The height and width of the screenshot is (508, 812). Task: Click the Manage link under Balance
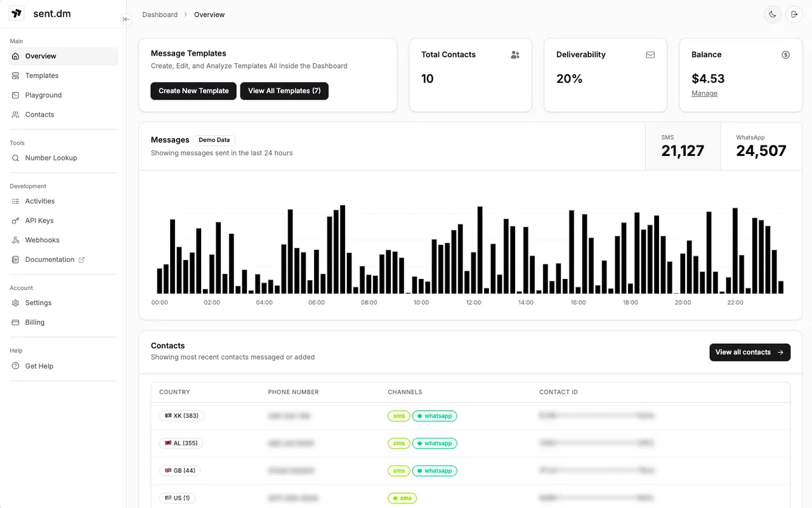[x=704, y=93]
